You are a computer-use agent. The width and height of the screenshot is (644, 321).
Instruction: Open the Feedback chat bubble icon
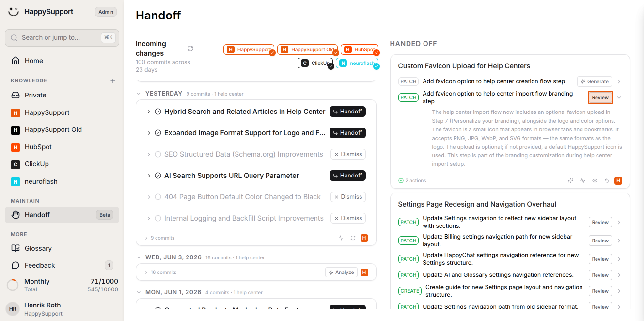[16, 265]
